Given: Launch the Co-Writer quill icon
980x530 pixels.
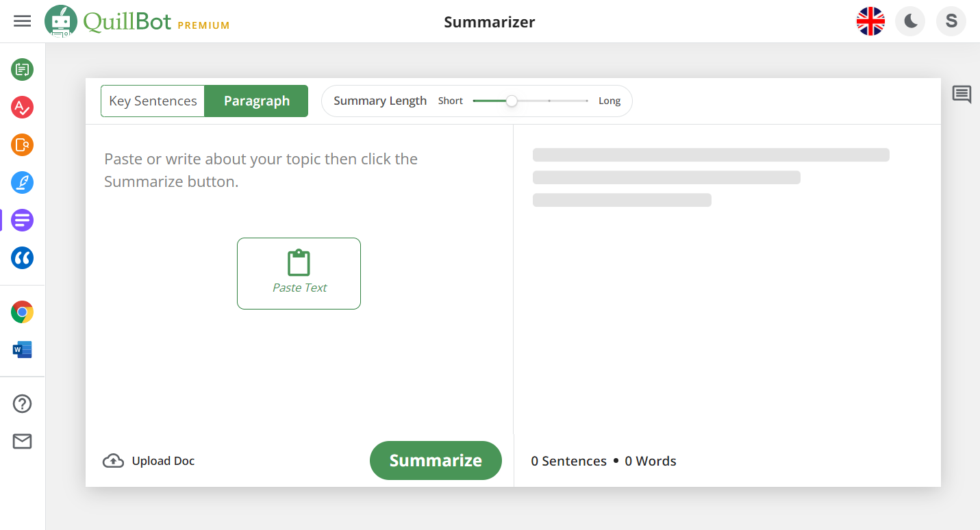Looking at the screenshot, I should coord(22,183).
